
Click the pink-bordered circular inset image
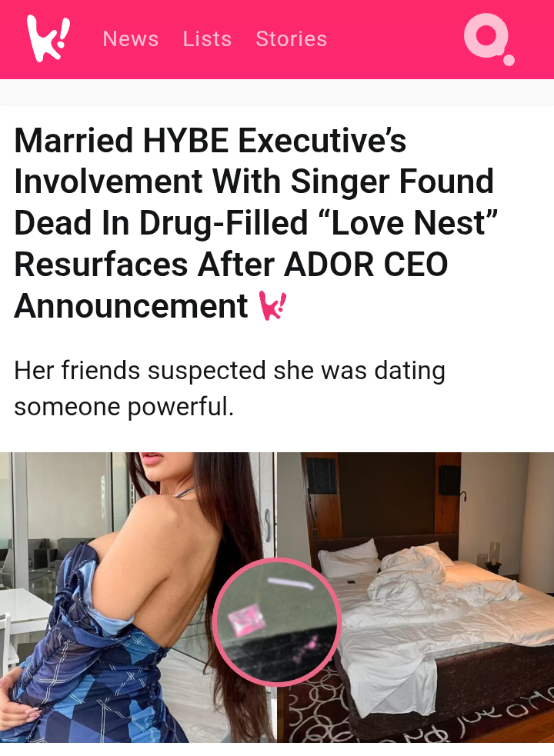point(277,622)
